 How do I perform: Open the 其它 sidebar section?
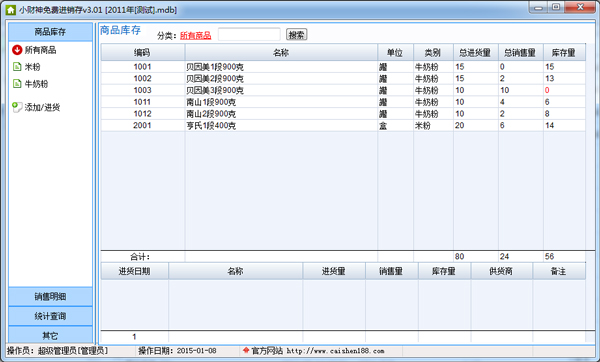point(50,336)
